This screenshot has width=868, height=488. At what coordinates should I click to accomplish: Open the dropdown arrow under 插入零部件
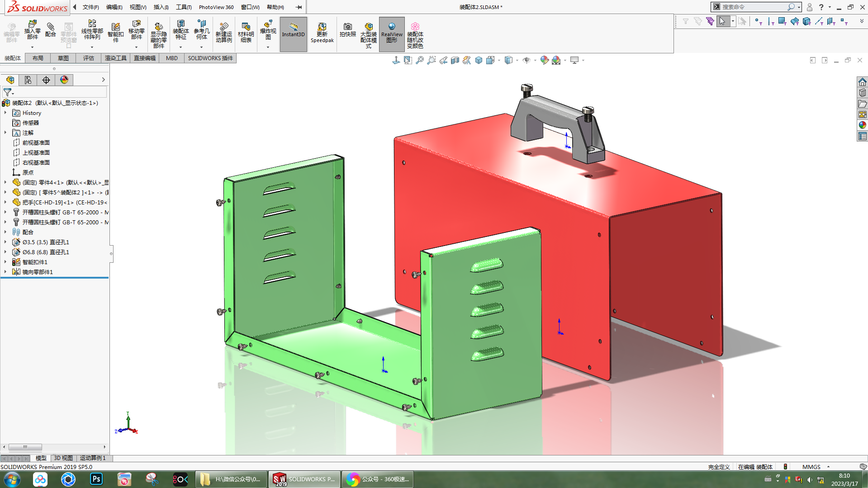[x=32, y=47]
